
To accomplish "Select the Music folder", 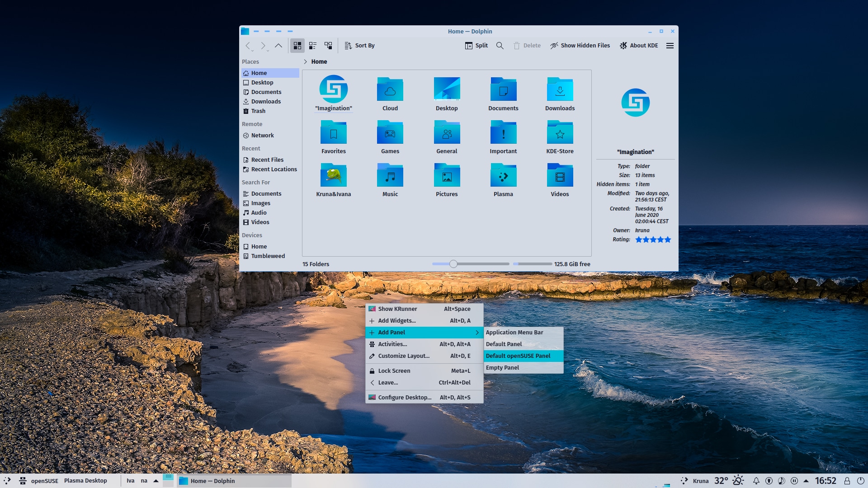I will coord(390,180).
